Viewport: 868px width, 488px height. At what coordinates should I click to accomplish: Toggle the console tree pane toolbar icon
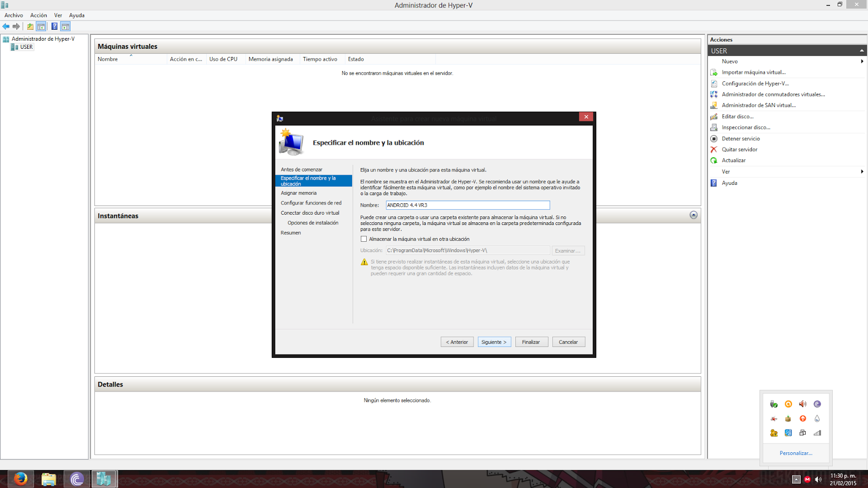point(41,27)
